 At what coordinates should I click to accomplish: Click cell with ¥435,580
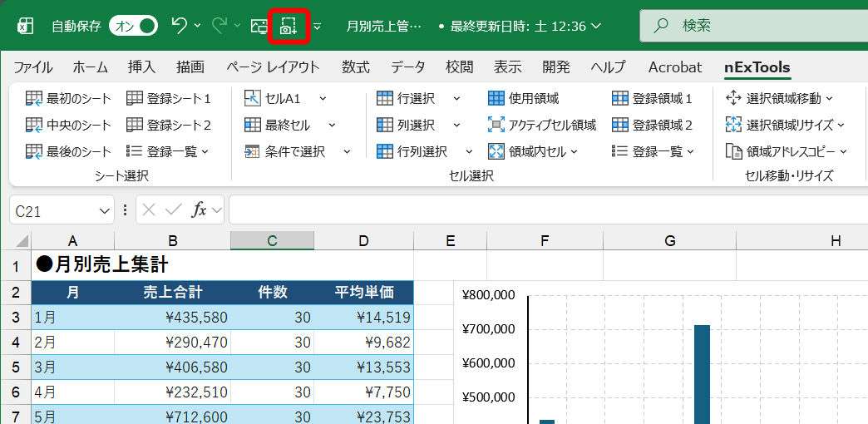[x=173, y=318]
